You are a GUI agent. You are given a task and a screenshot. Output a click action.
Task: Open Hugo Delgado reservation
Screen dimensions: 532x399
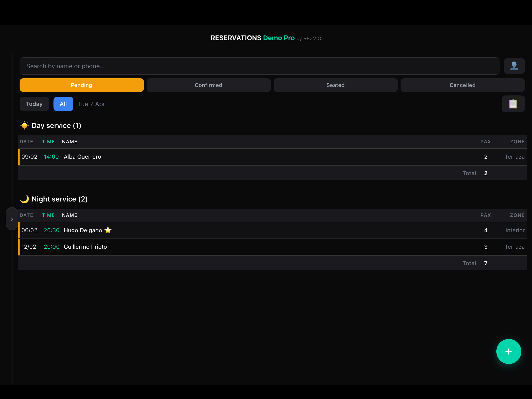tap(272, 230)
